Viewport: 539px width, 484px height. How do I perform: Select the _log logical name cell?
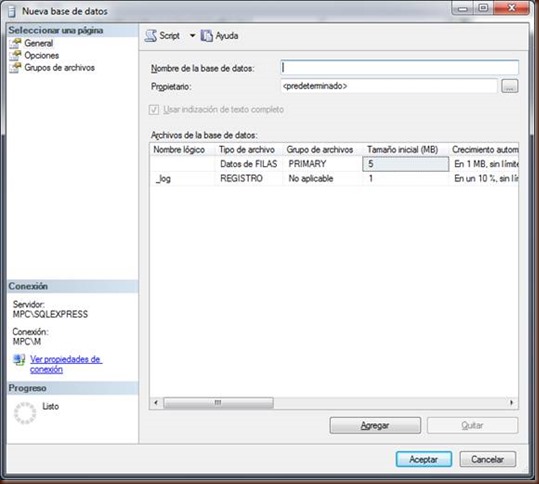[182, 179]
